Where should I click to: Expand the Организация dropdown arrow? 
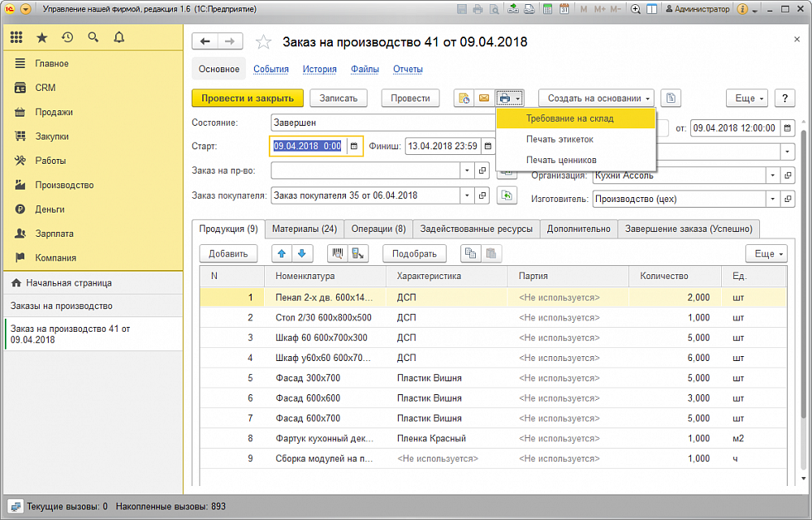(773, 175)
